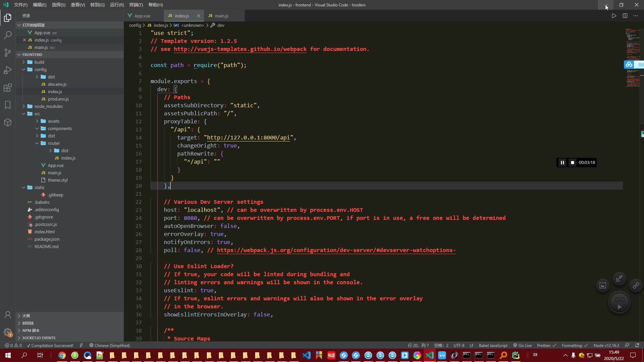Open the 编辑(E) menu
This screenshot has width=644, height=362.
click(40, 5)
